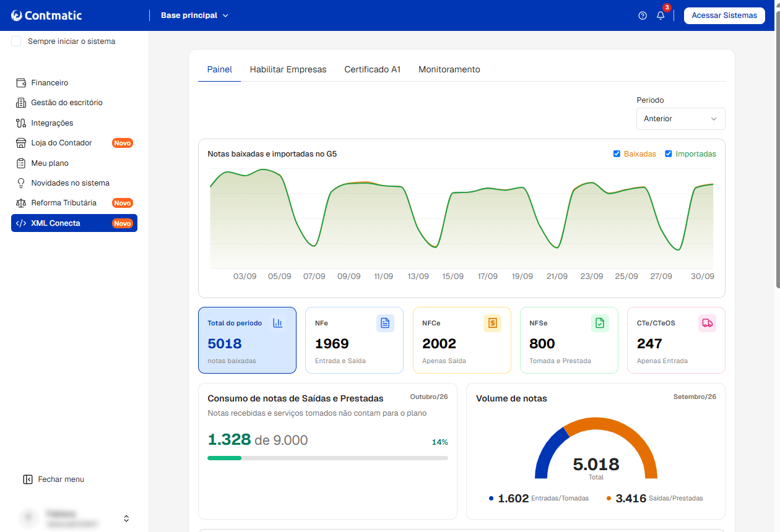Open the notifications bell icon
780x532 pixels.
click(661, 15)
